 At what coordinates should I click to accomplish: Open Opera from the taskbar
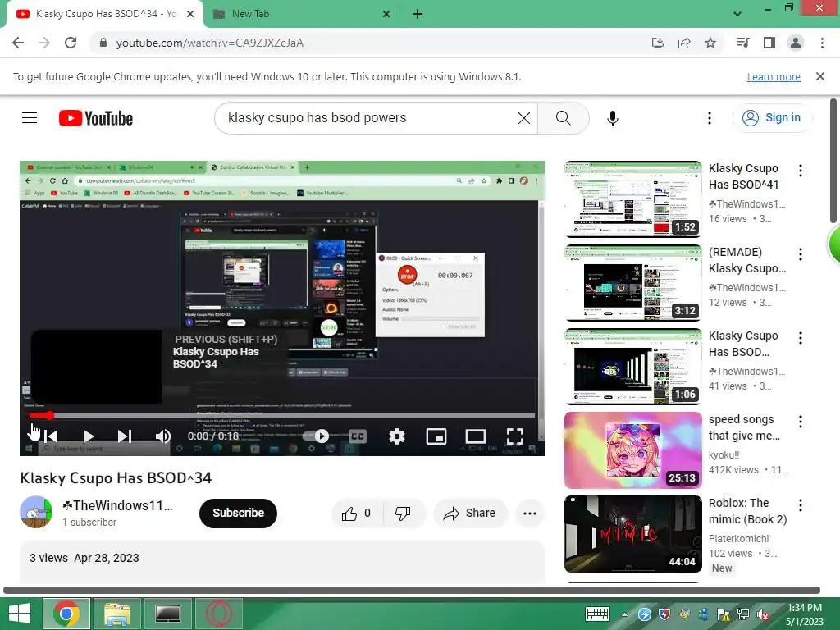(218, 614)
